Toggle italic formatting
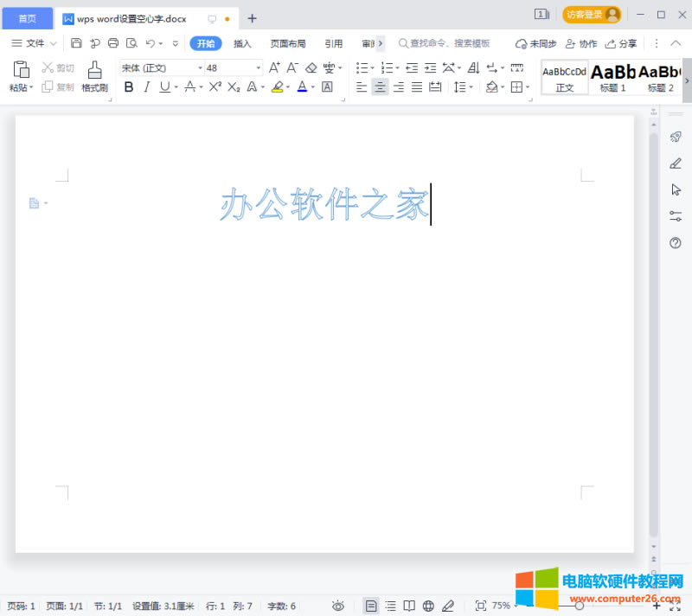The height and width of the screenshot is (616, 692). (147, 87)
